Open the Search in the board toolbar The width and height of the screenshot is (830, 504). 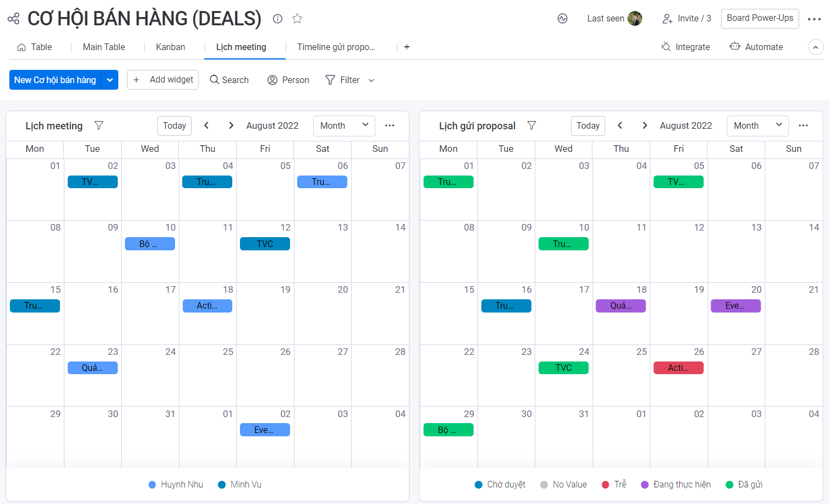(229, 80)
